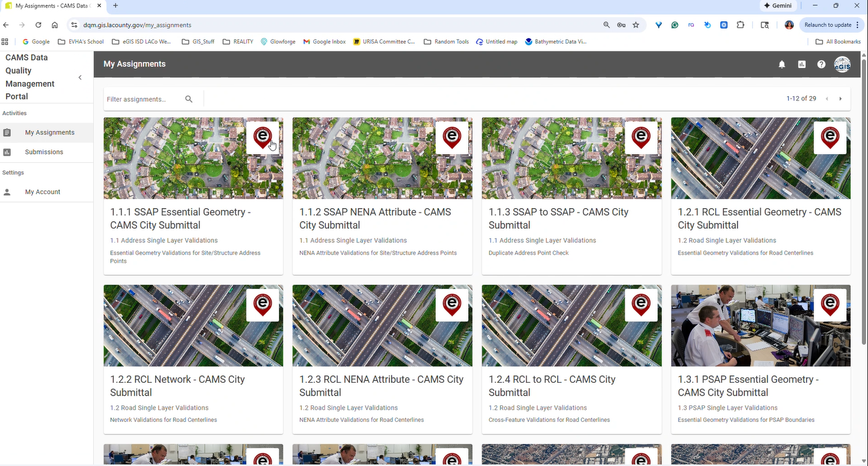Viewport: 868px width, 466px height.
Task: Open My Account settings
Action: [42, 192]
